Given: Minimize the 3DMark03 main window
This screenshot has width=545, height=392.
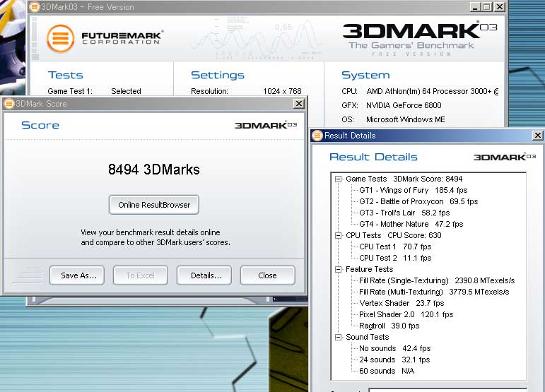Looking at the screenshot, I should coord(475,6).
